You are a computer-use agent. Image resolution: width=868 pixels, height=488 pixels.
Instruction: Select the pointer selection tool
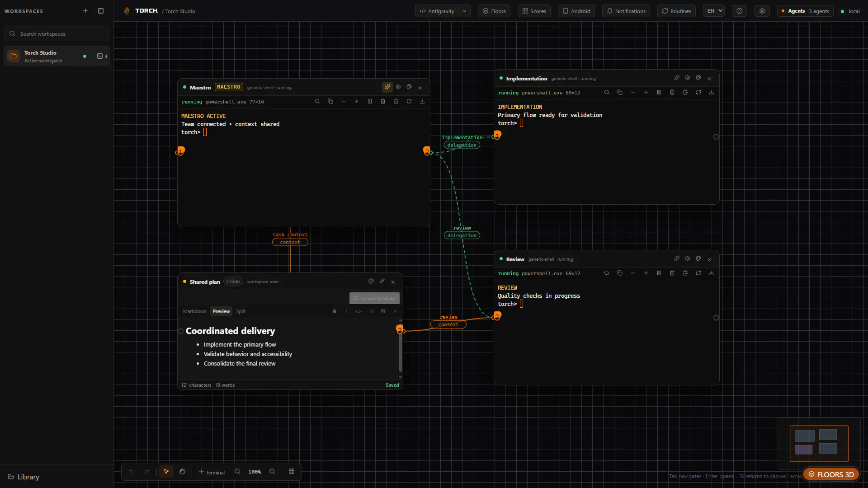pos(166,471)
